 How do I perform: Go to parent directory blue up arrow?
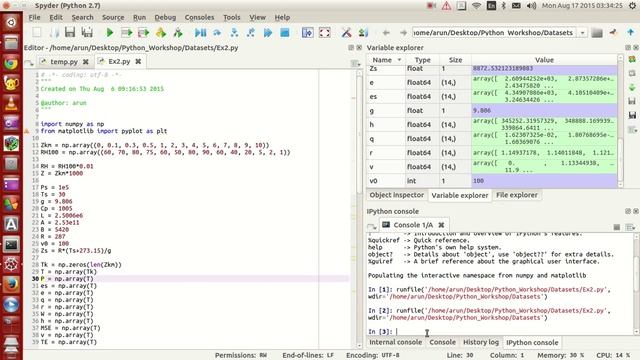coord(631,32)
